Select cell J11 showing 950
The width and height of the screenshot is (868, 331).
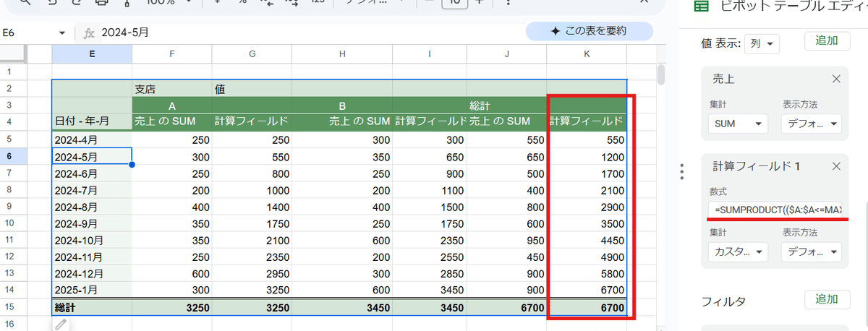click(x=507, y=240)
